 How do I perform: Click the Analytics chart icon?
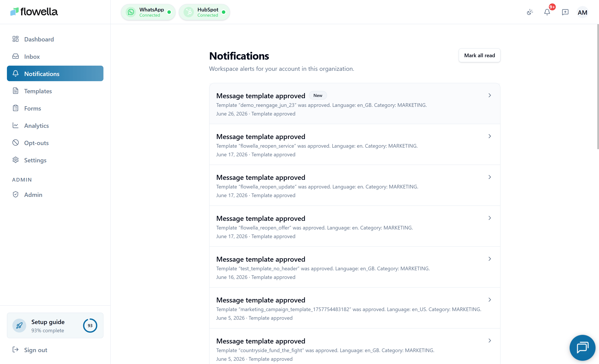pos(16,125)
